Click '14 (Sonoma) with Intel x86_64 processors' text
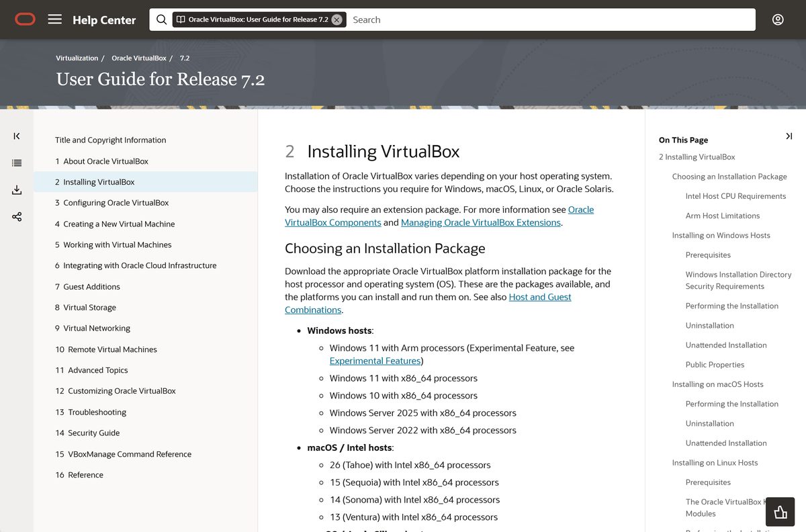The height and width of the screenshot is (532, 806). [x=414, y=500]
